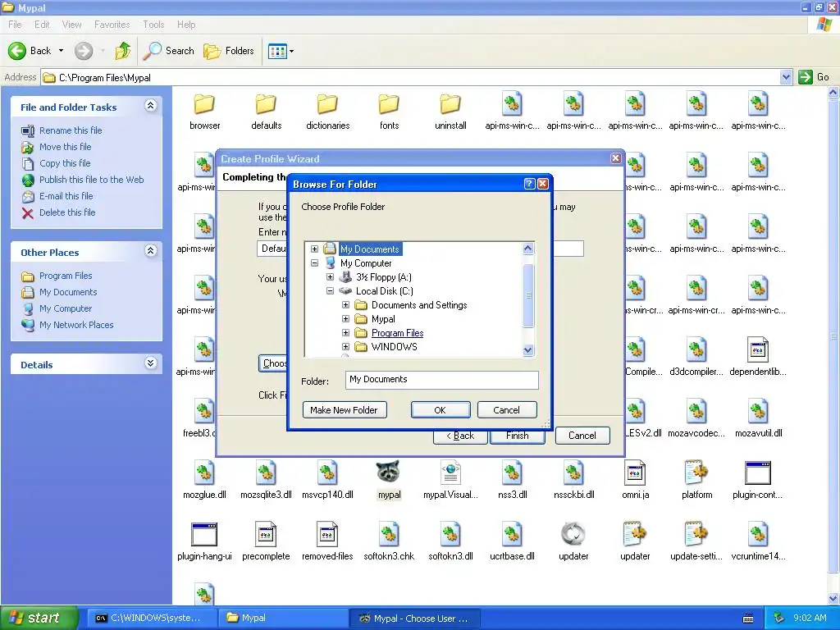
Task: Select the plugin-cont... executable icon
Action: click(x=758, y=472)
